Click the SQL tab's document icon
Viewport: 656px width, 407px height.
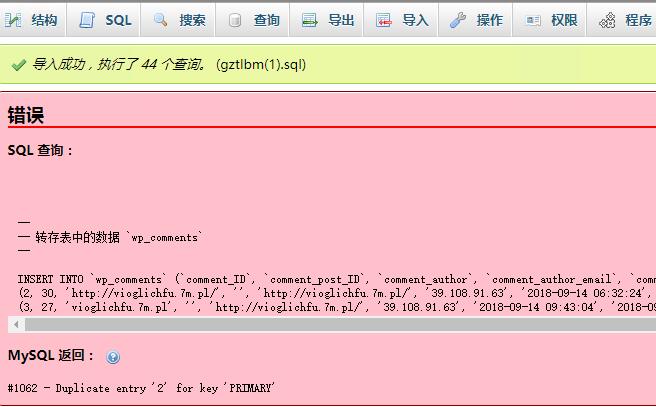[88, 20]
